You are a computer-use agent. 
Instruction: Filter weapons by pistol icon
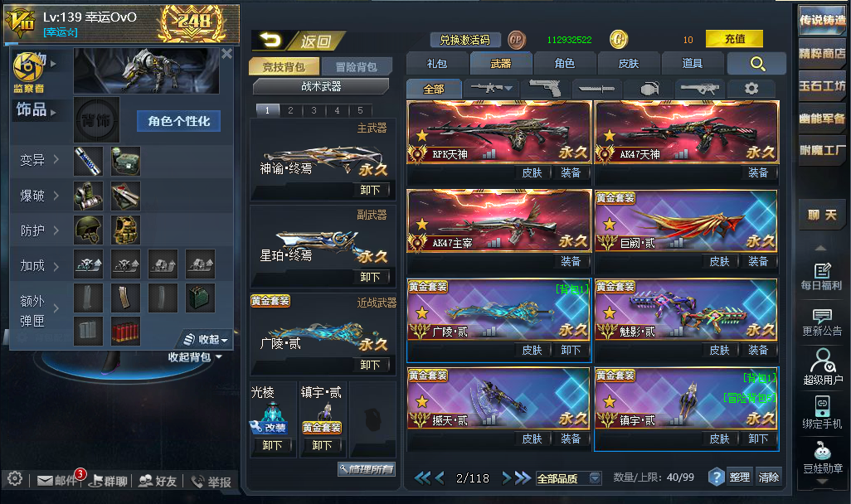pyautogui.click(x=544, y=89)
